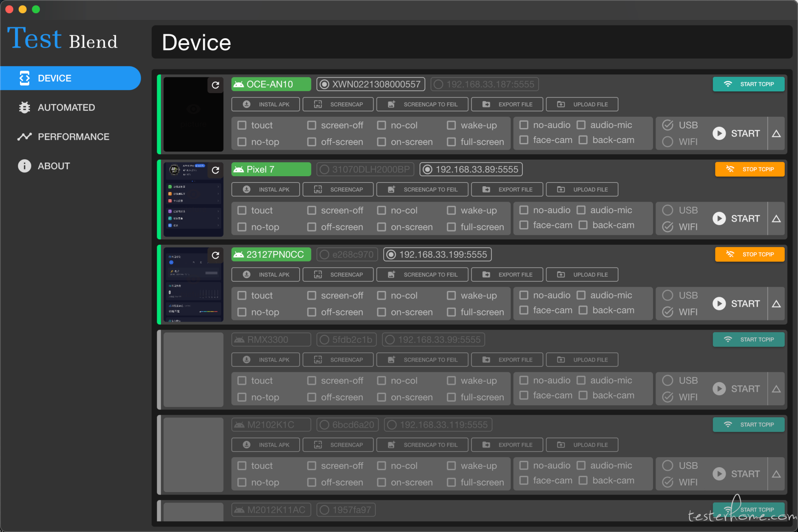Image resolution: width=798 pixels, height=532 pixels.
Task: Select serial 31070DLH2000BP radio
Action: (x=325, y=170)
